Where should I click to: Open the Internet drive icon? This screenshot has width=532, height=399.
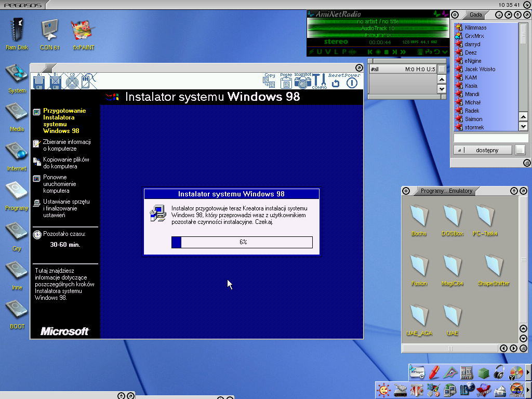pyautogui.click(x=17, y=156)
